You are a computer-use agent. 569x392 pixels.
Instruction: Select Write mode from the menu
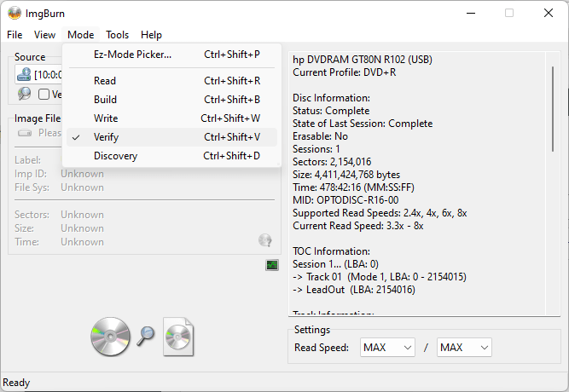click(106, 118)
